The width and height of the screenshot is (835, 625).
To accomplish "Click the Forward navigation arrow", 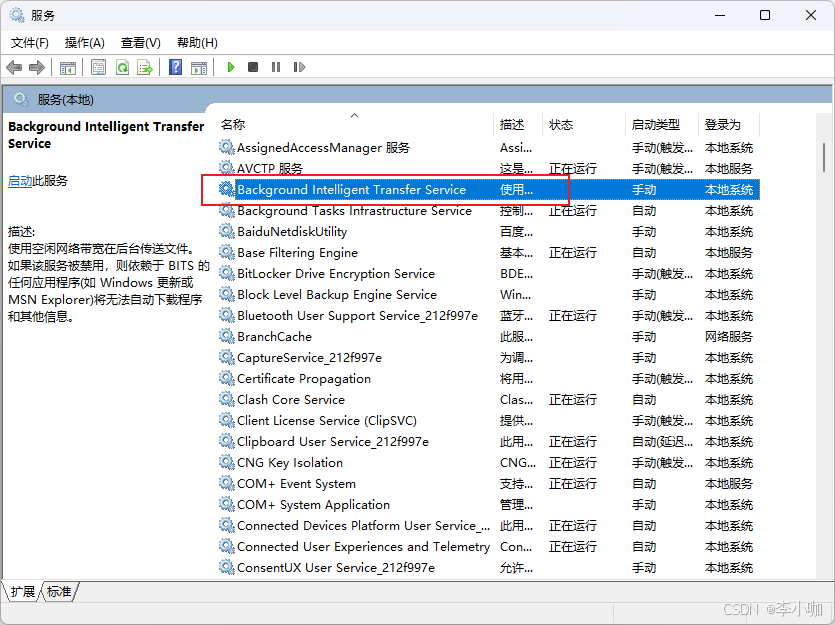I will pyautogui.click(x=38, y=67).
